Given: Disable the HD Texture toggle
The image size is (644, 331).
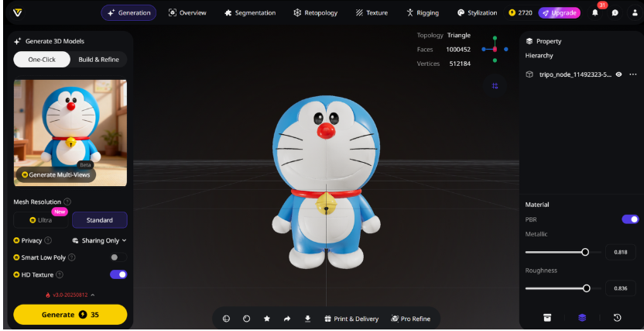Looking at the screenshot, I should click(x=118, y=274).
